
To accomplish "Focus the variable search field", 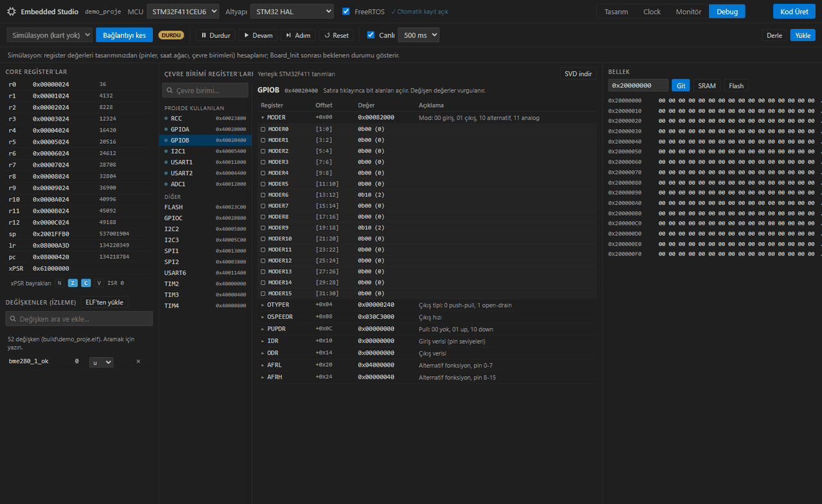I will pos(79,319).
